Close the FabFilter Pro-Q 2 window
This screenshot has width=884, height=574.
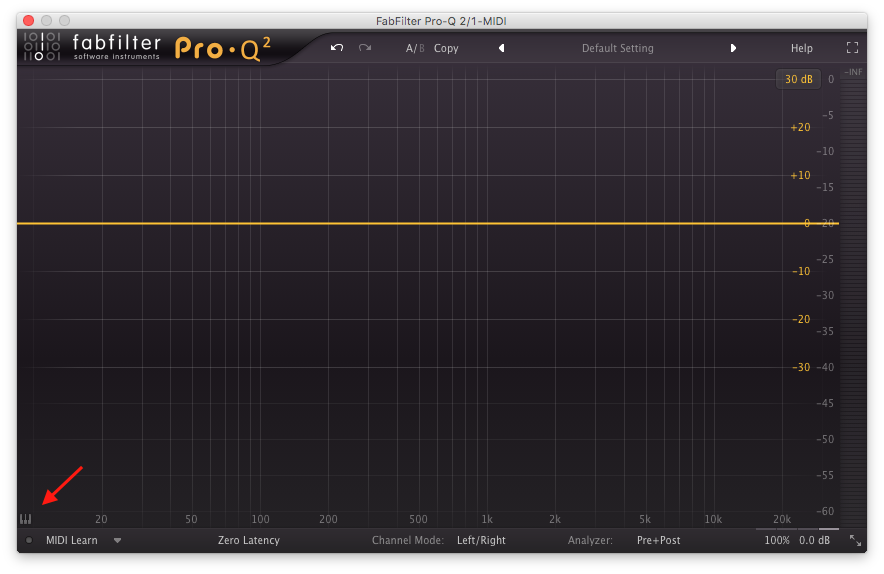coord(28,21)
